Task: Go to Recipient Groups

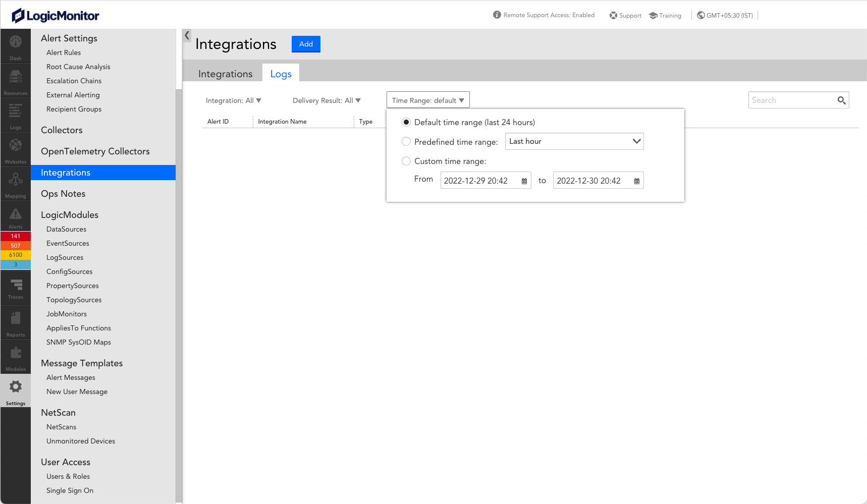Action: click(x=74, y=109)
